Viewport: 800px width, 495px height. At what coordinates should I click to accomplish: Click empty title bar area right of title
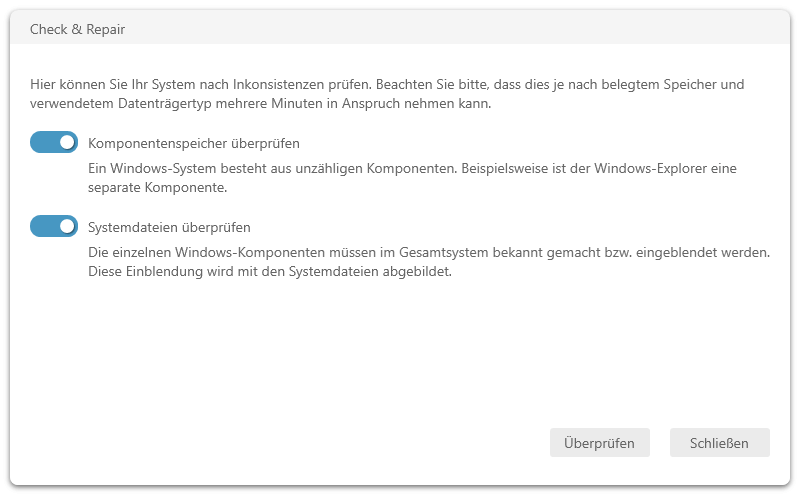(450, 29)
